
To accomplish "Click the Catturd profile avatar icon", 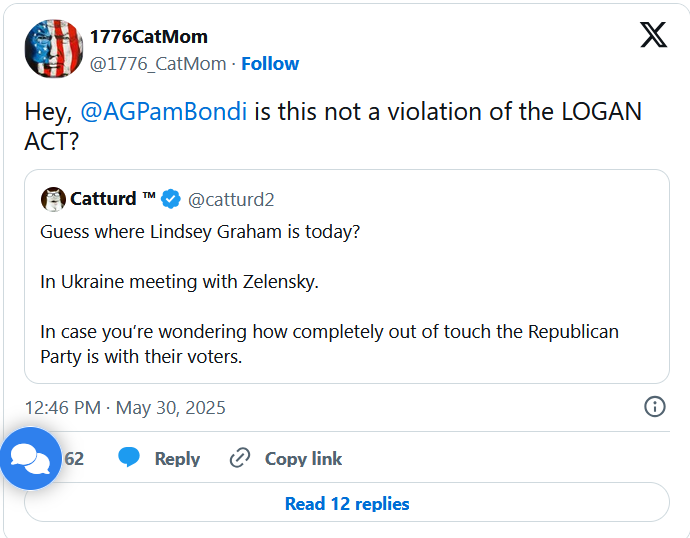I will (53, 199).
